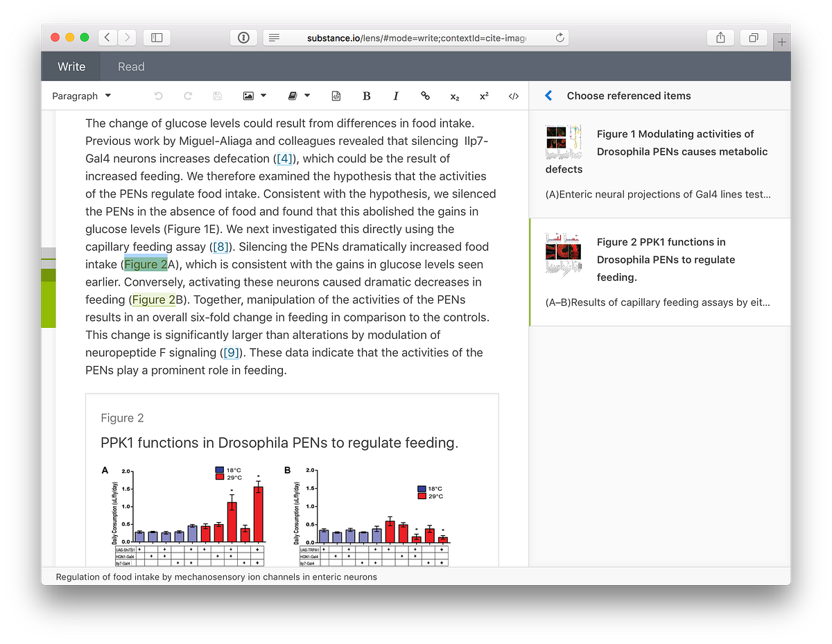Click the embed file code icon
Viewport: 832px width, 644px height.
coord(336,96)
